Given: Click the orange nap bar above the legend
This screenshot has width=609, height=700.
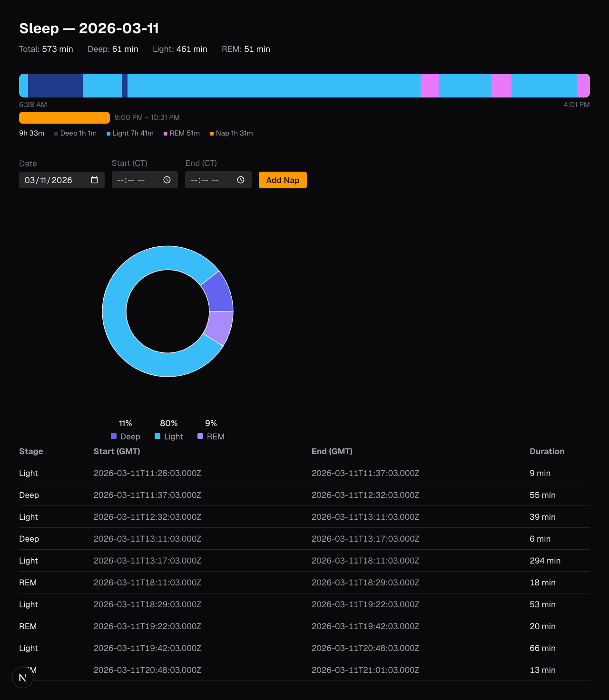Looking at the screenshot, I should (x=64, y=117).
